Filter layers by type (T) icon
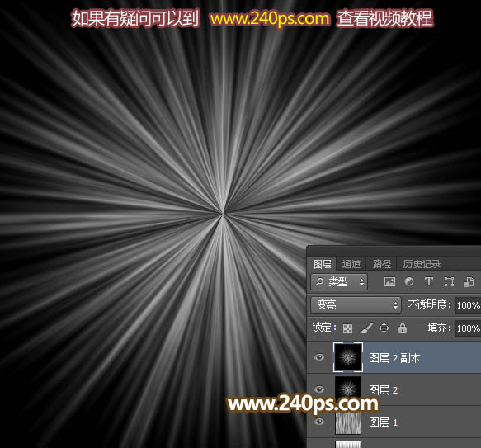Screen dimensions: 481x448 [x=429, y=281]
